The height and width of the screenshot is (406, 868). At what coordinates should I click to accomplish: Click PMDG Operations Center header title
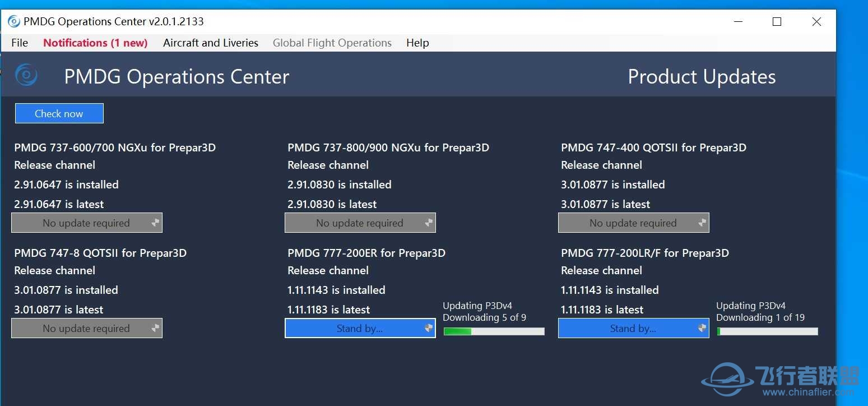click(x=177, y=76)
